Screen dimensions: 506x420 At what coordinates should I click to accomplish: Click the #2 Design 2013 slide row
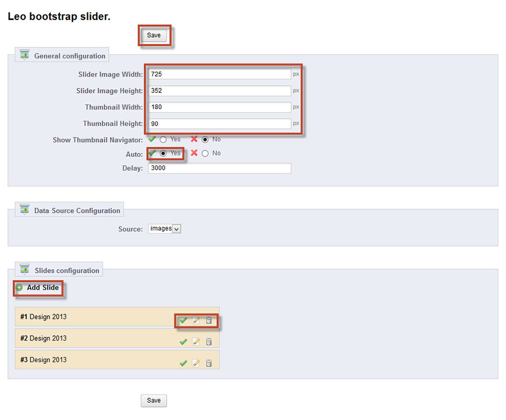coord(117,338)
